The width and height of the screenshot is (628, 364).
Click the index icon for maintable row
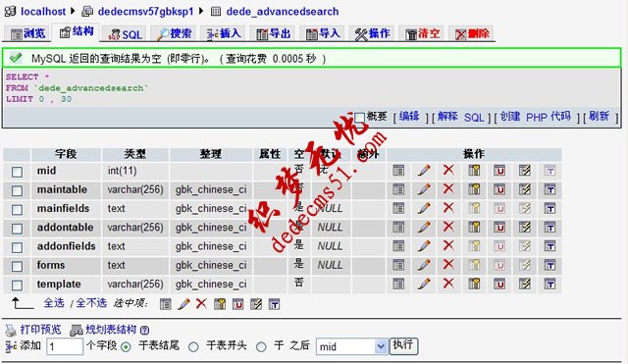524,189
